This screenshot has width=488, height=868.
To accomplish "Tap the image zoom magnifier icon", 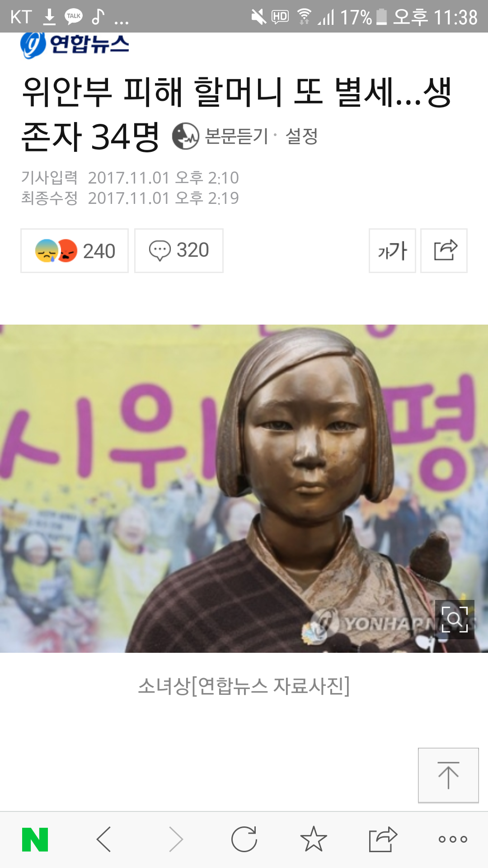I will point(455,619).
